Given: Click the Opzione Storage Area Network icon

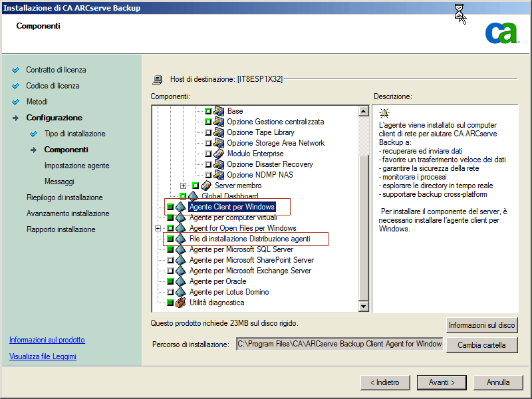Looking at the screenshot, I should pos(219,143).
